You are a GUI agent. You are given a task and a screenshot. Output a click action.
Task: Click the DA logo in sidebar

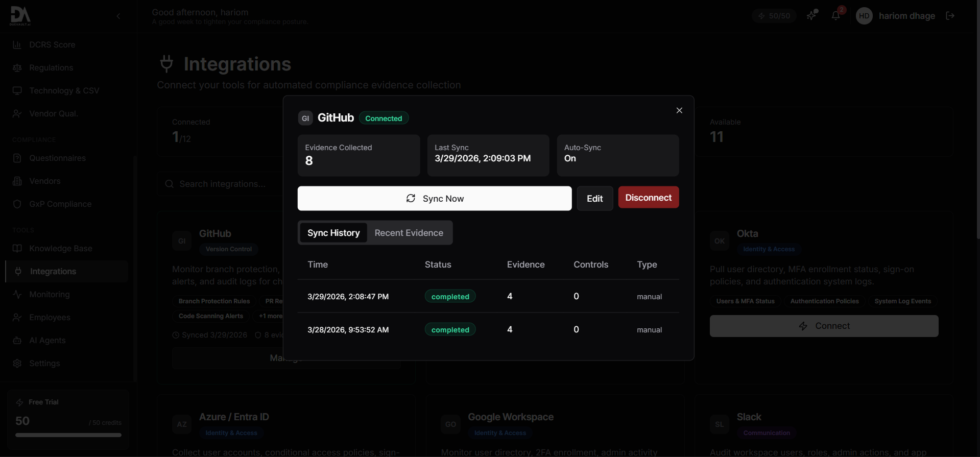[20, 16]
